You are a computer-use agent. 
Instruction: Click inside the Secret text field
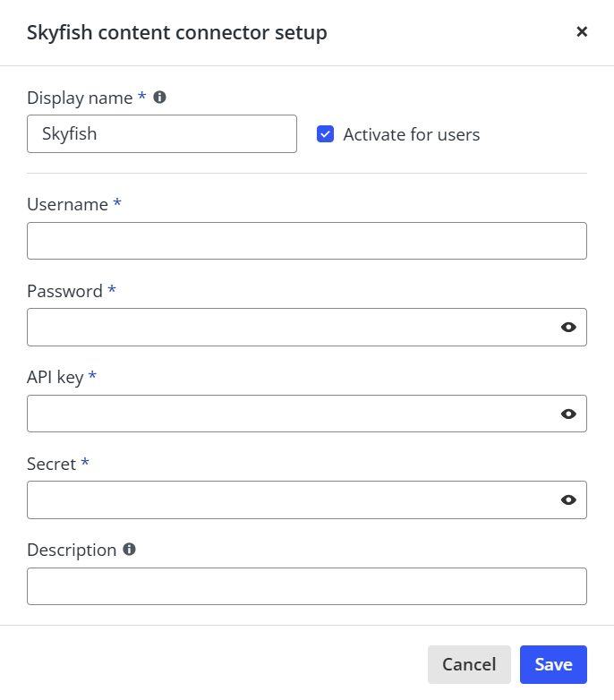click(x=307, y=500)
